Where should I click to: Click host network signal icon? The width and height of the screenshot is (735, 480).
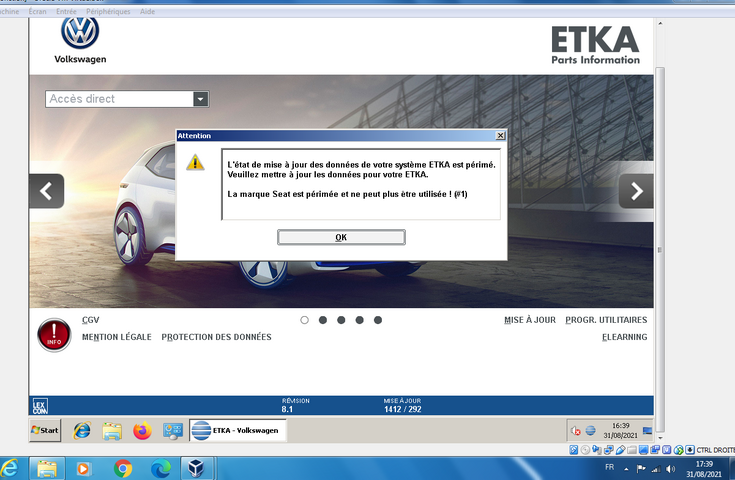tap(656, 469)
